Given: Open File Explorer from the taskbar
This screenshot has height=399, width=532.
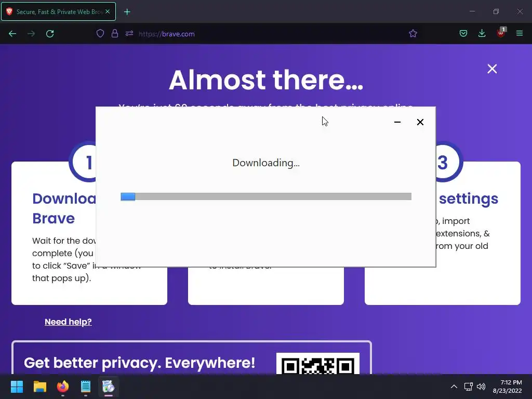Looking at the screenshot, I should pyautogui.click(x=39, y=387).
